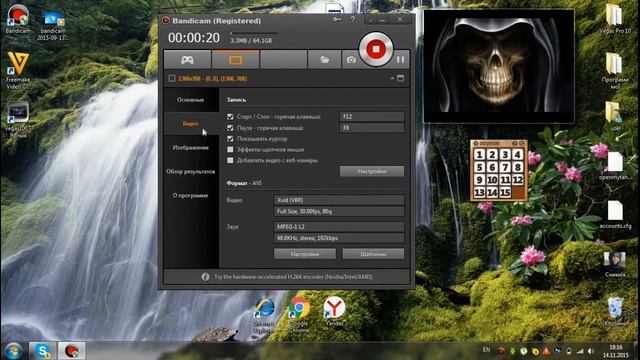This screenshot has height=360, width=640.
Task: Select the Yandex browser desktop icon
Action: 334,312
